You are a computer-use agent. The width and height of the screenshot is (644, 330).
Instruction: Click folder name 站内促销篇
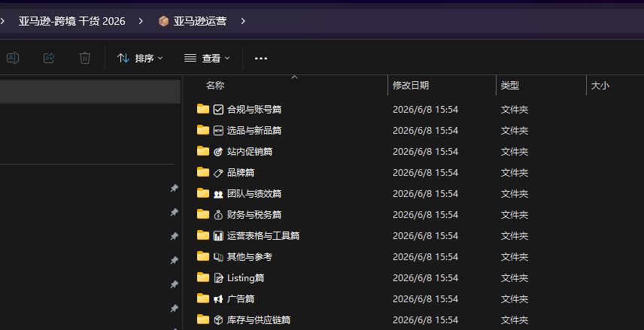click(x=249, y=151)
